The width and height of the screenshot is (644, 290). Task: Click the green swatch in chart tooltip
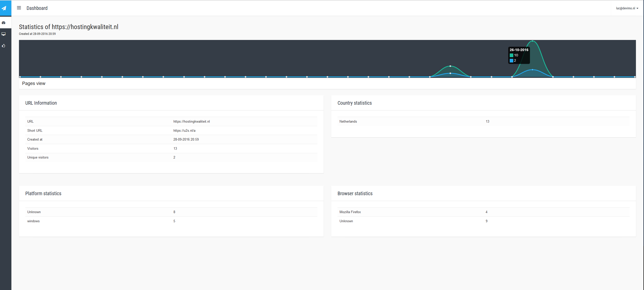coord(512,55)
